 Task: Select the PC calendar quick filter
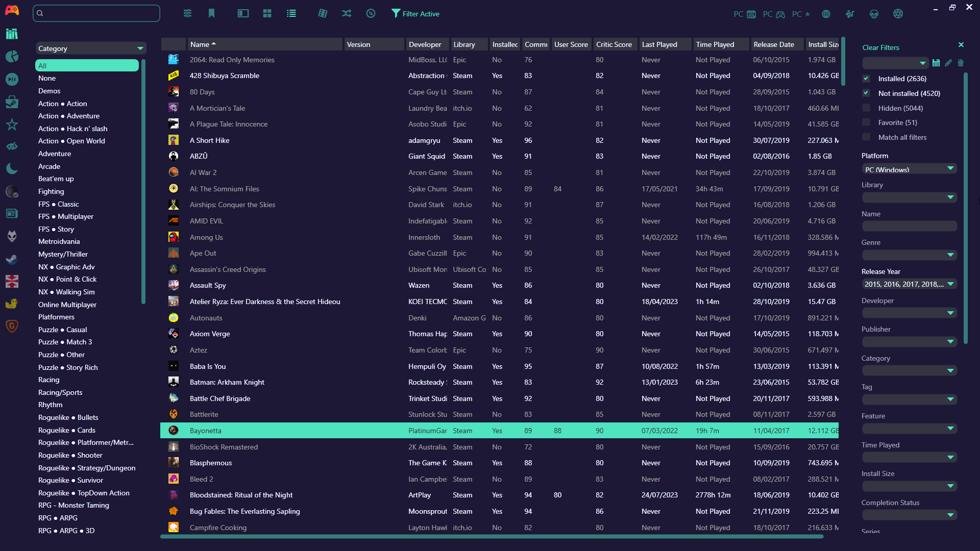tap(744, 14)
